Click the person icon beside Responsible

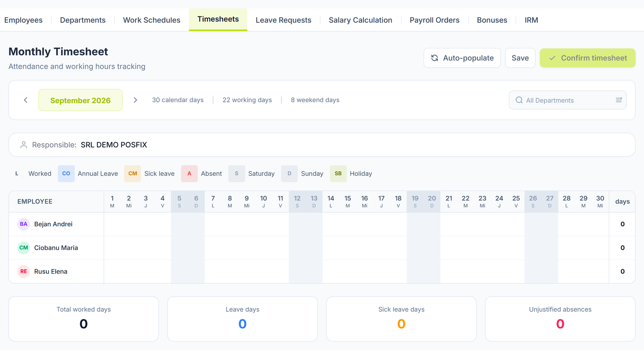click(24, 145)
